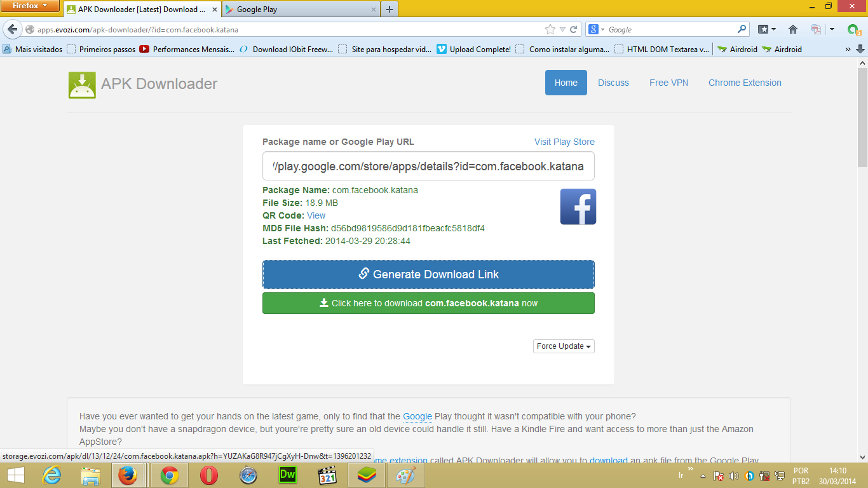This screenshot has height=488, width=868.
Task: Open Upload Complete! bookmark
Action: pyautogui.click(x=474, y=49)
